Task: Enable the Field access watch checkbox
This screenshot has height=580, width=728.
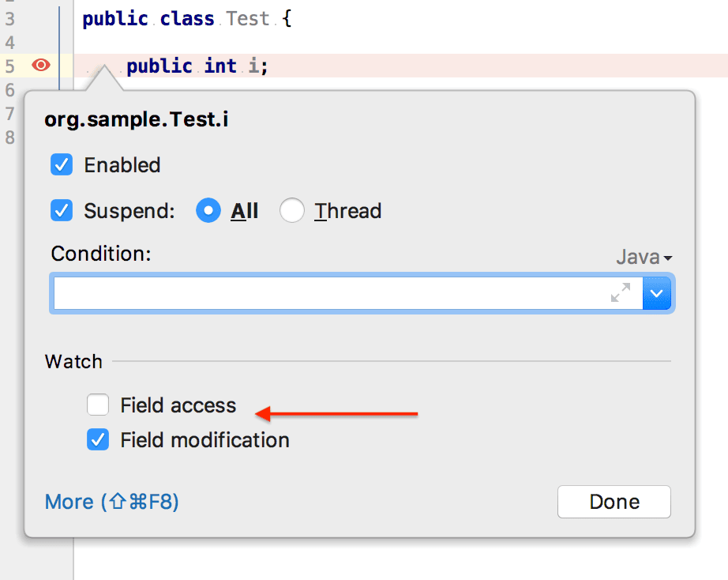Action: pyautogui.click(x=98, y=405)
